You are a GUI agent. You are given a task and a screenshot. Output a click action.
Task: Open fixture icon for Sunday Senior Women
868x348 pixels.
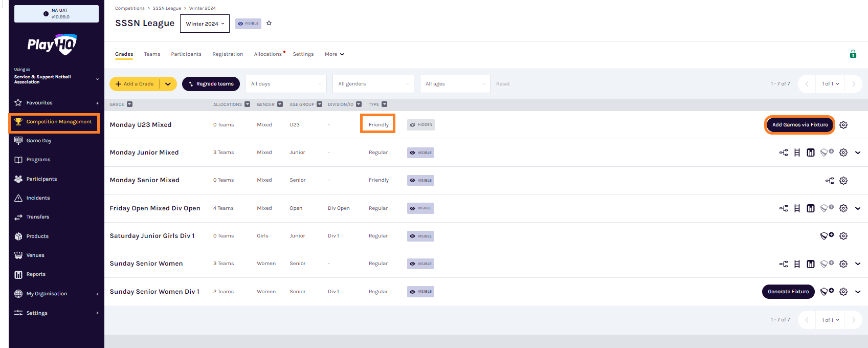point(784,264)
